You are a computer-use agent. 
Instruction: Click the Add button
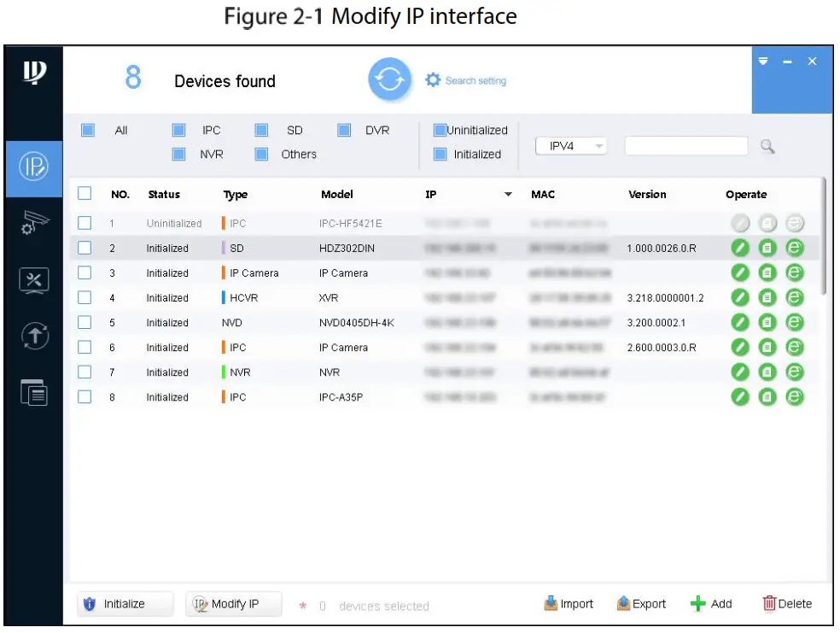tap(711, 604)
